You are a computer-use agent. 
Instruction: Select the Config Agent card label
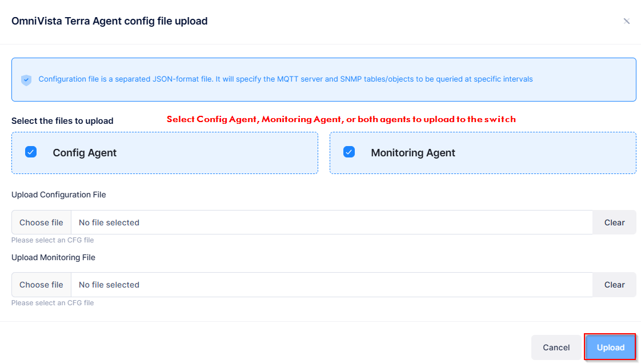[x=85, y=153]
